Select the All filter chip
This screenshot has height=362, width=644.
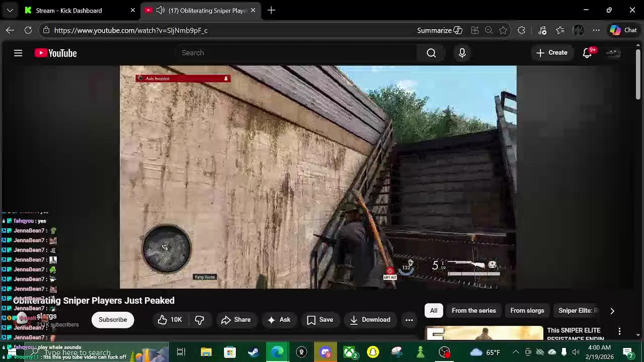[x=434, y=311]
